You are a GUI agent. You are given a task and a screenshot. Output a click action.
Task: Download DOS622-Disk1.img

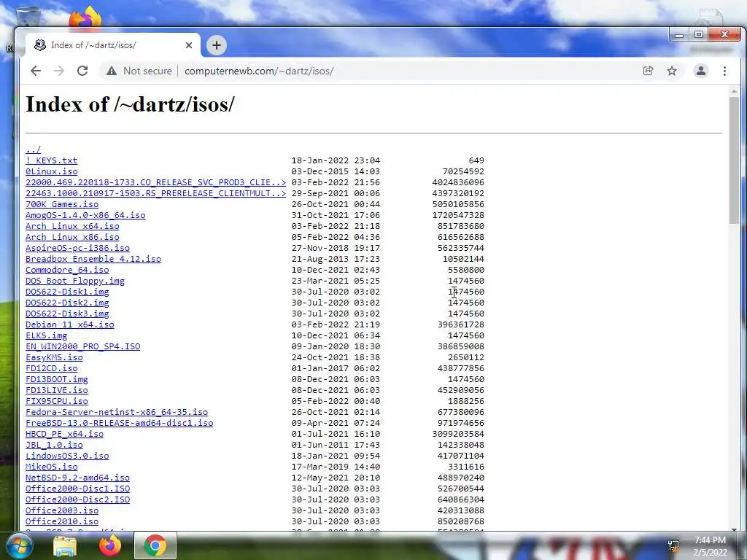click(x=67, y=292)
